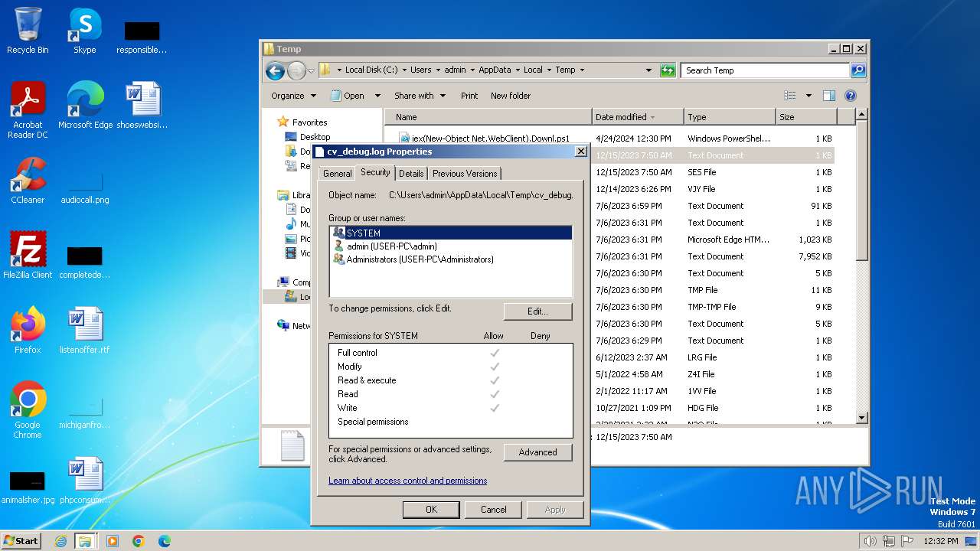Viewport: 980px width, 551px height.
Task: Sort by Name column header
Action: [x=488, y=117]
